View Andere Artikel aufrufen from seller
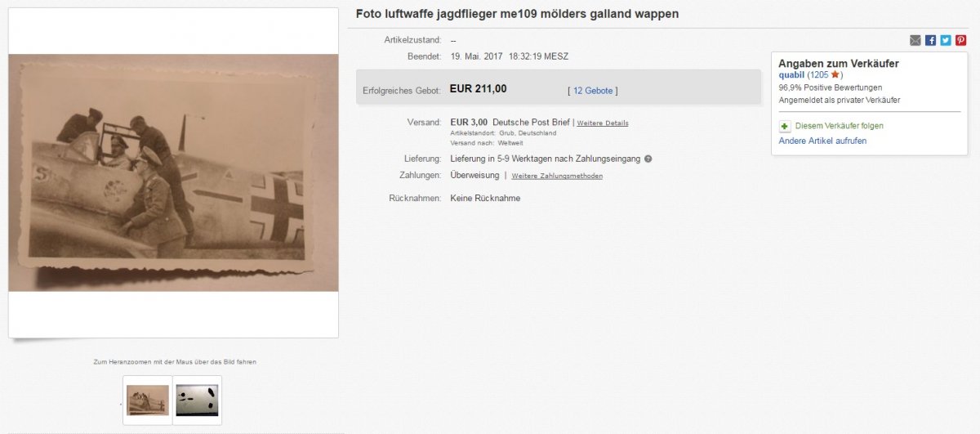This screenshot has height=434, width=980. [x=822, y=141]
